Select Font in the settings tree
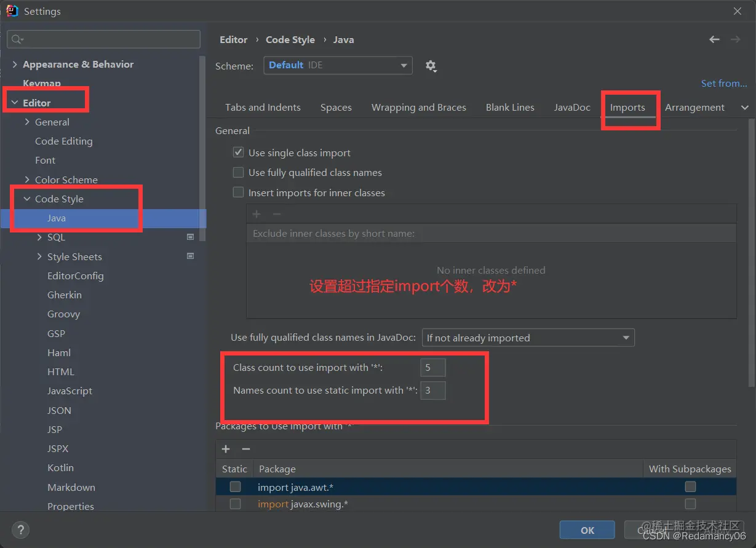Viewport: 756px width, 548px height. coord(45,160)
